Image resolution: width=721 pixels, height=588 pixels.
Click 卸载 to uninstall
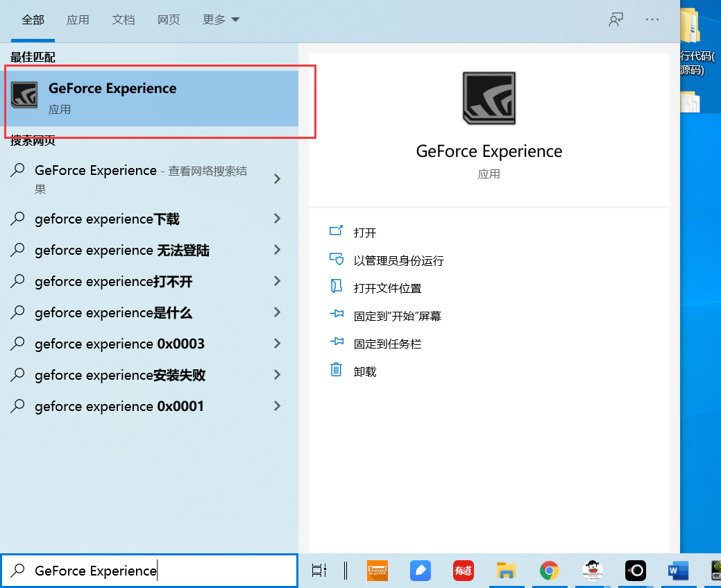click(x=364, y=372)
